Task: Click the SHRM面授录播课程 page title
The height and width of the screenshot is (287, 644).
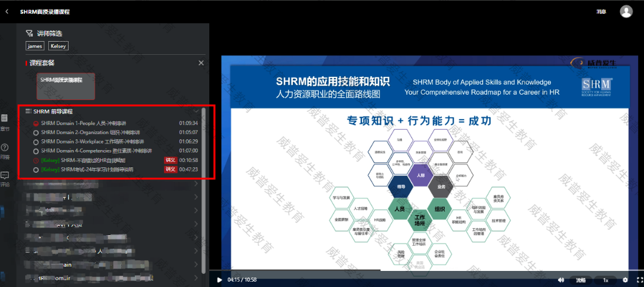Action: (x=45, y=12)
